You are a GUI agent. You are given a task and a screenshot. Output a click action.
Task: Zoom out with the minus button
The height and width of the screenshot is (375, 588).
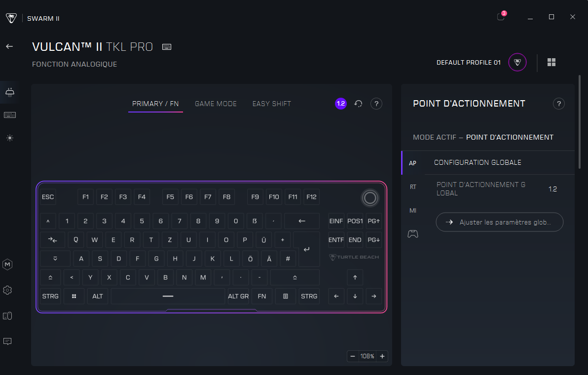pos(353,356)
